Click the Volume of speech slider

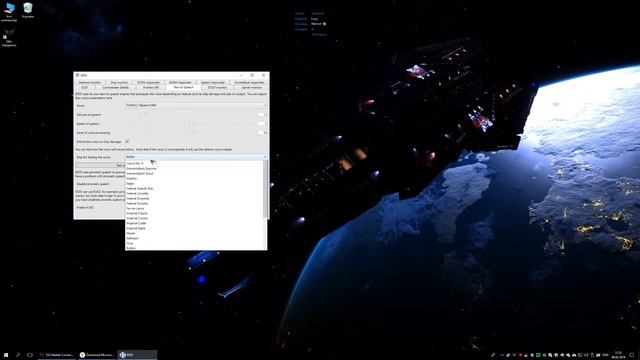click(x=191, y=115)
